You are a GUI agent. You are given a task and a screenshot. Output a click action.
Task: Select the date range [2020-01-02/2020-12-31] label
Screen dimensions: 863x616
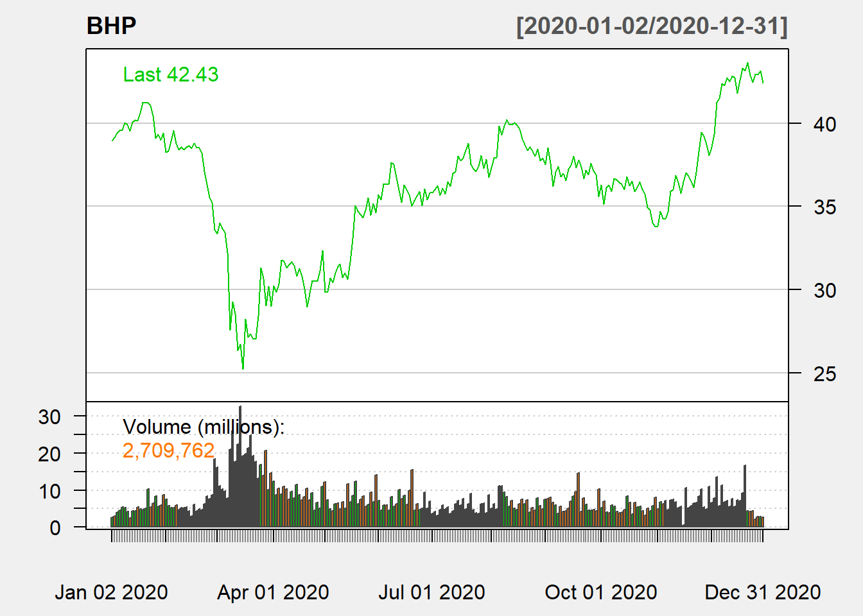(652, 26)
